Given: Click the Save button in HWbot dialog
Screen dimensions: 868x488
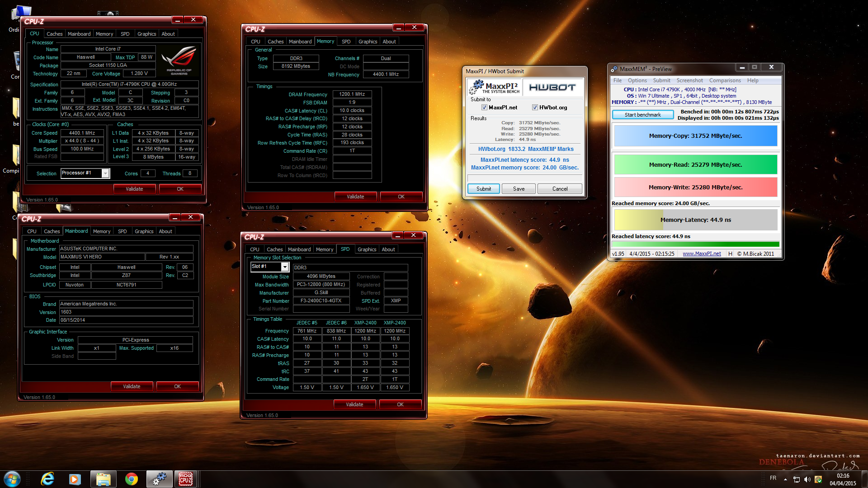Looking at the screenshot, I should click(x=519, y=189).
